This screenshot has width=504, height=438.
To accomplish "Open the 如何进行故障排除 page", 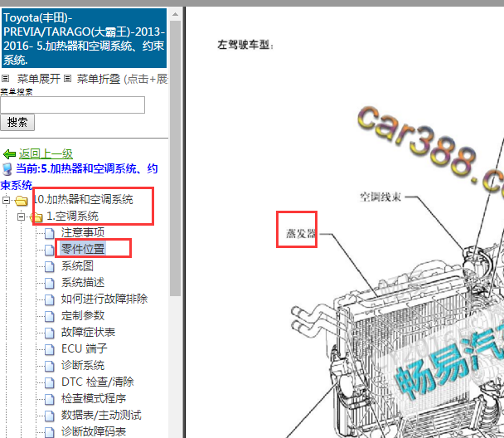I will [104, 299].
